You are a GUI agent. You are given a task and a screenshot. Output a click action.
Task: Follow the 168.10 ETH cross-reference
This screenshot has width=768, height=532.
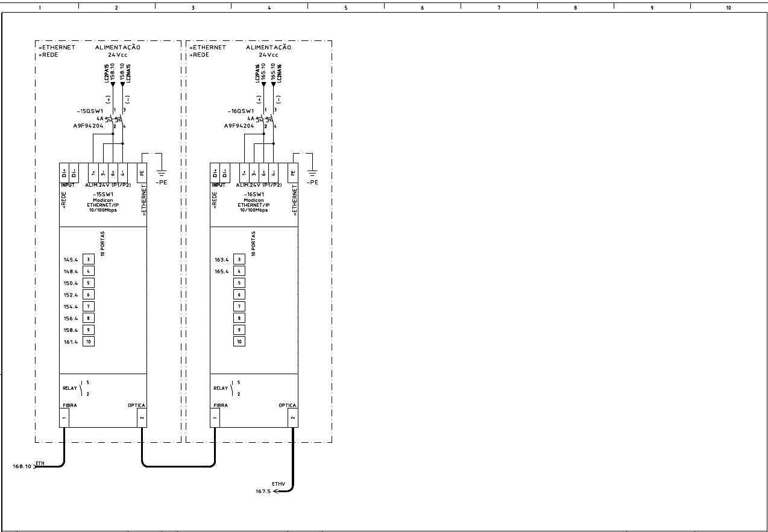point(24,466)
